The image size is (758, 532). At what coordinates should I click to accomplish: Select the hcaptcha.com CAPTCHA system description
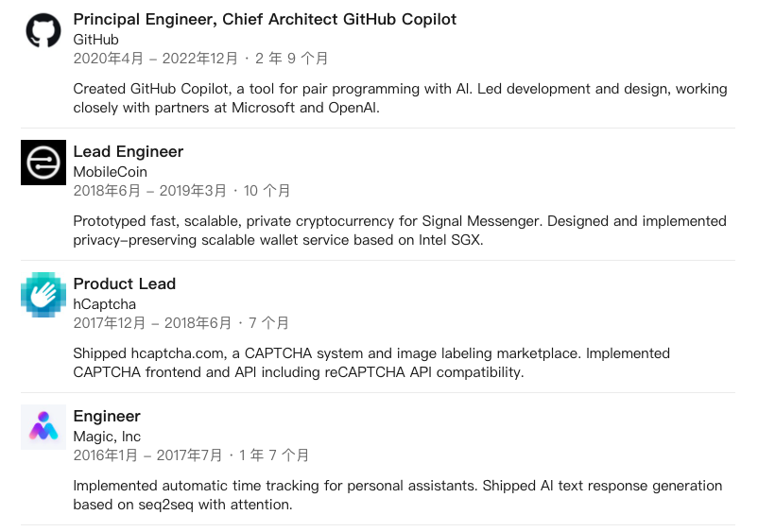[371, 363]
